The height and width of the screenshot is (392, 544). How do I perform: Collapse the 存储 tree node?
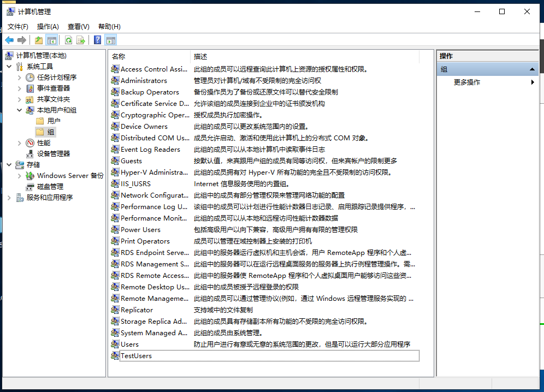tap(9, 164)
